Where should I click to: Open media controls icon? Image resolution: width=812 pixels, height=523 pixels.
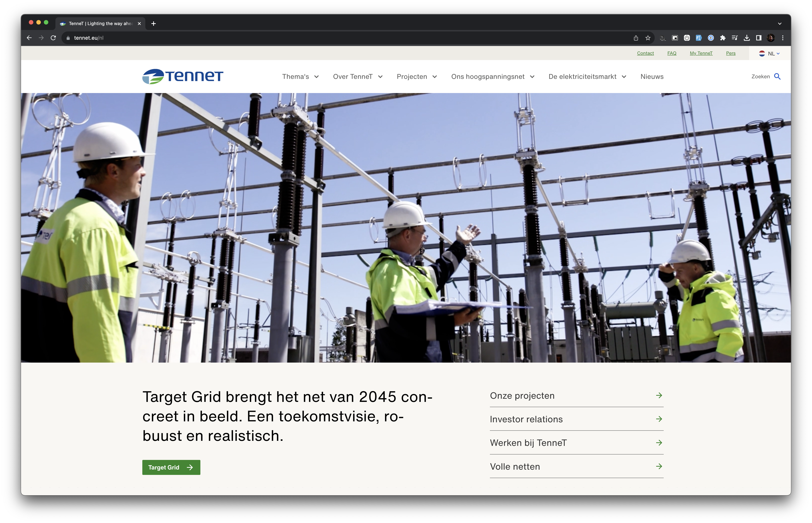(734, 38)
